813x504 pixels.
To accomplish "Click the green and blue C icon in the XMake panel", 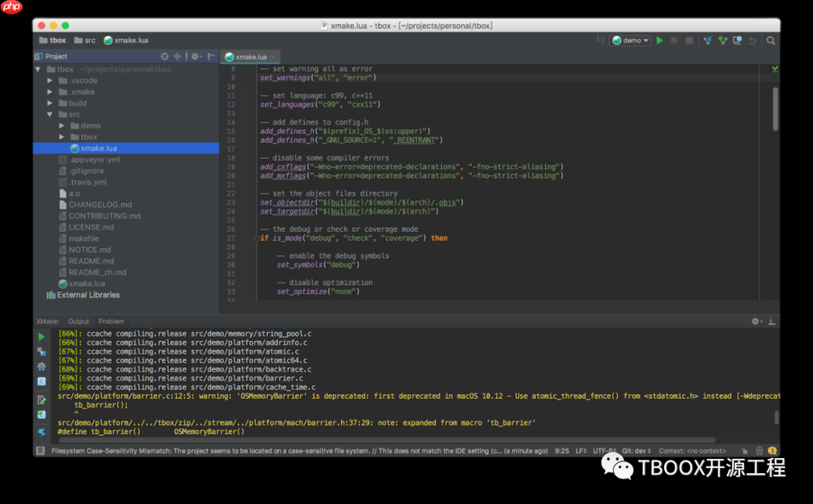I will click(x=41, y=414).
